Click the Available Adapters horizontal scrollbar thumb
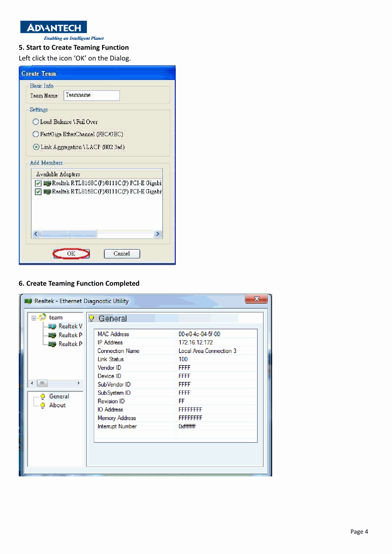392x554 pixels. (68, 234)
